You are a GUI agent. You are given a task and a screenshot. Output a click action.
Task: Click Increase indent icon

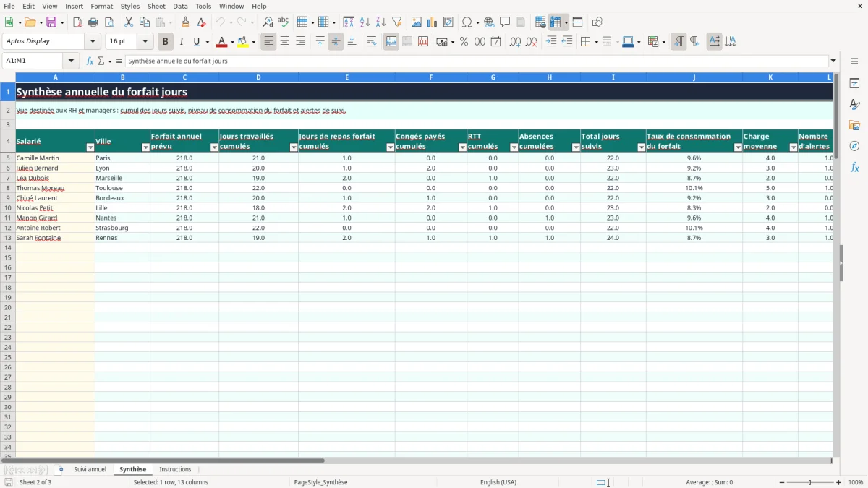(x=551, y=42)
